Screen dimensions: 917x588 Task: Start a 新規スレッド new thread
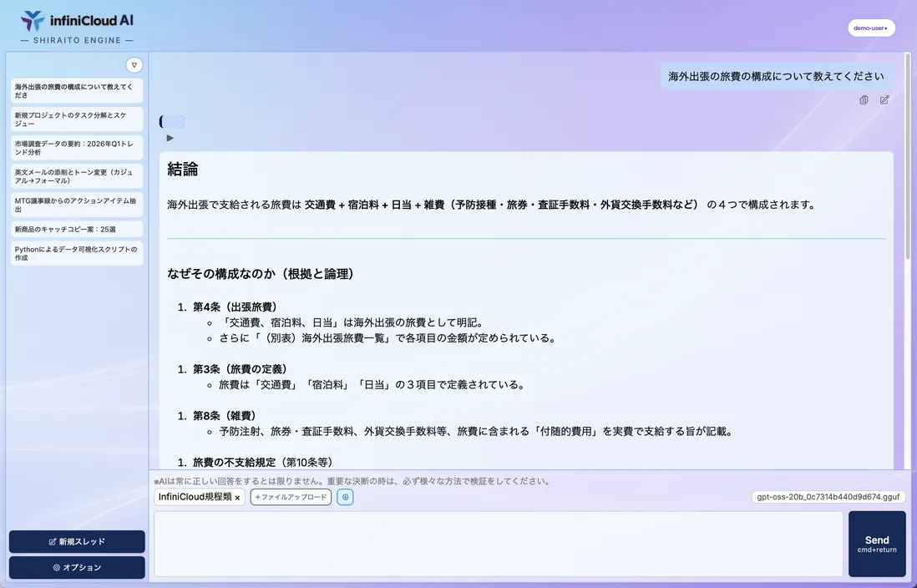coord(77,542)
